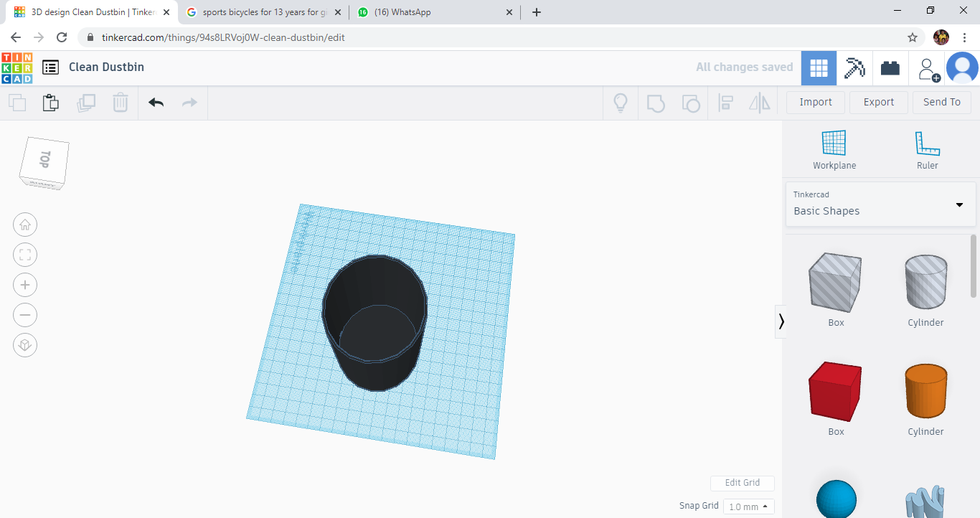
Task: Click the Chrome profile avatar icon
Action: pos(941,37)
